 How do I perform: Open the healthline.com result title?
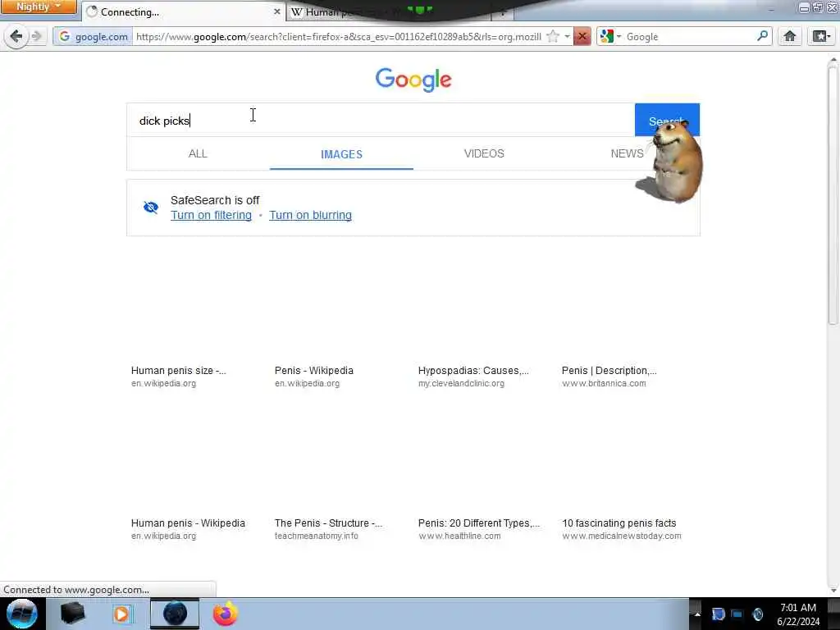coord(479,523)
